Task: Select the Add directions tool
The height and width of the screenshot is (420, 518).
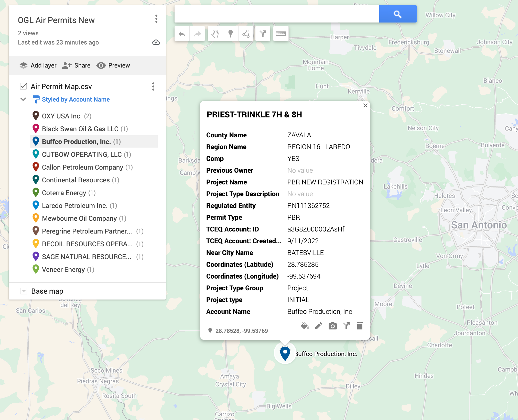Action: 263,34
